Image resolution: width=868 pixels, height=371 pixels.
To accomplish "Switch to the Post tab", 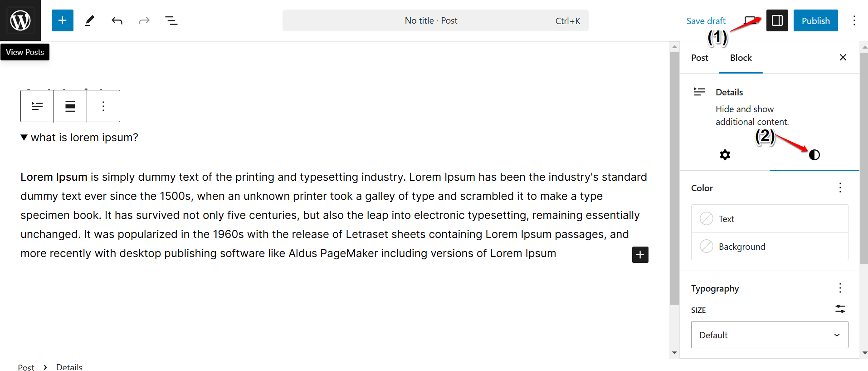I will tap(699, 58).
